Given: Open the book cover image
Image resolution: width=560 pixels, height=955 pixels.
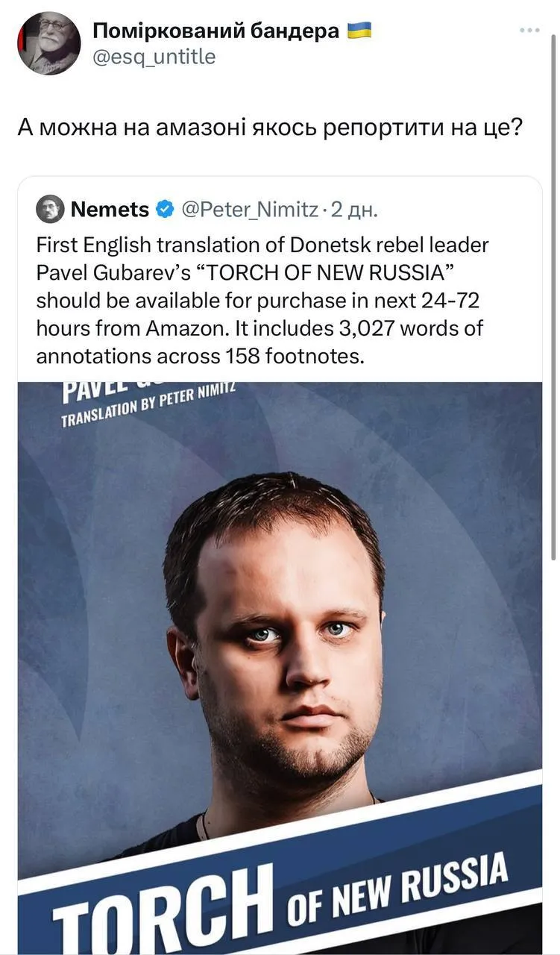Looking at the screenshot, I should [x=280, y=634].
